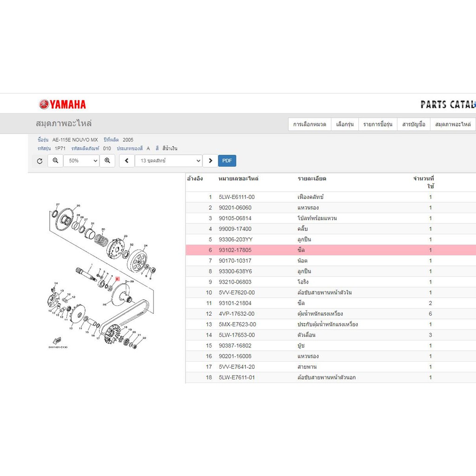Select highlighted part marker 6 in diagram

click(x=118, y=279)
